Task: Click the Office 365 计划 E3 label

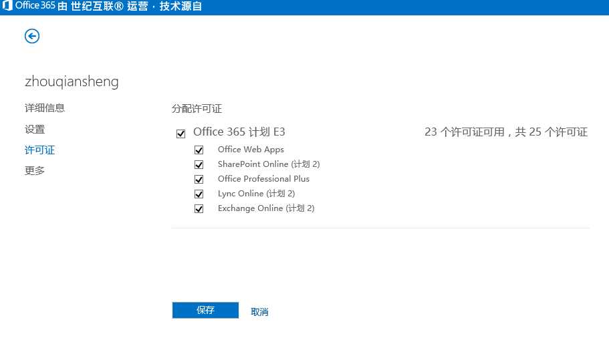Action: [239, 132]
